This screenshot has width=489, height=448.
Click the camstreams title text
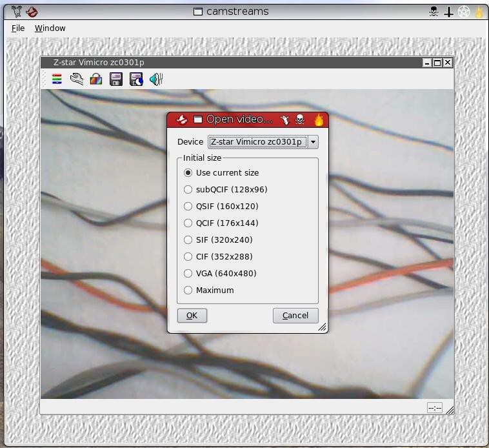click(x=237, y=12)
